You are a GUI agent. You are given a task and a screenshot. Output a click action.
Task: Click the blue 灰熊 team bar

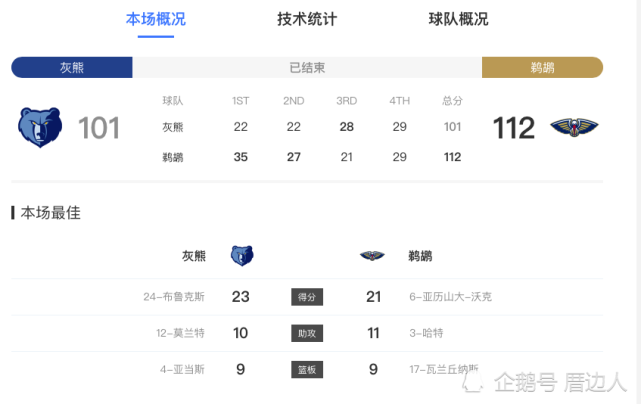72,67
